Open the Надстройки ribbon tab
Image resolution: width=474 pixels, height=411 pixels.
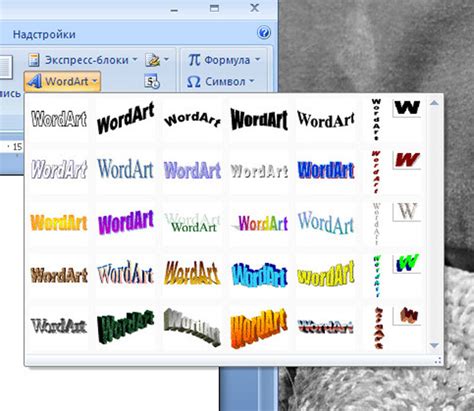coord(44,34)
